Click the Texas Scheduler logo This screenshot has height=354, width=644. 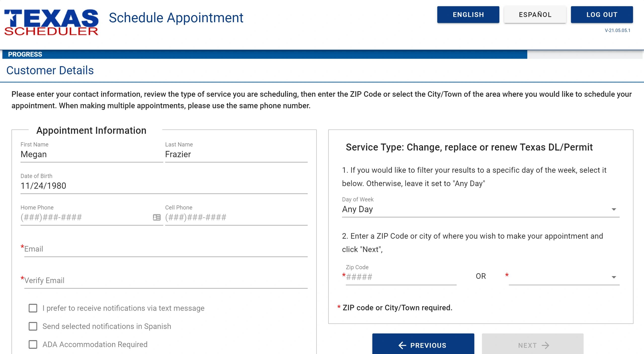tap(51, 22)
